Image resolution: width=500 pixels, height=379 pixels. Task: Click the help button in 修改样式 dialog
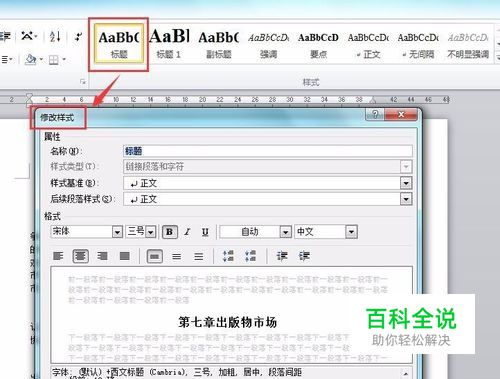pyautogui.click(x=375, y=114)
